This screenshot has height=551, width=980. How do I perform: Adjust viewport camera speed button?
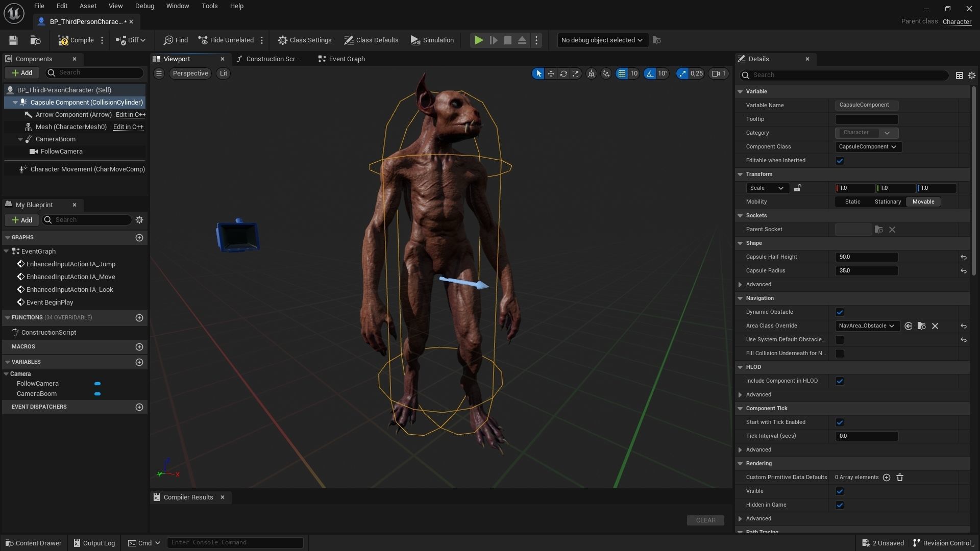pyautogui.click(x=719, y=73)
